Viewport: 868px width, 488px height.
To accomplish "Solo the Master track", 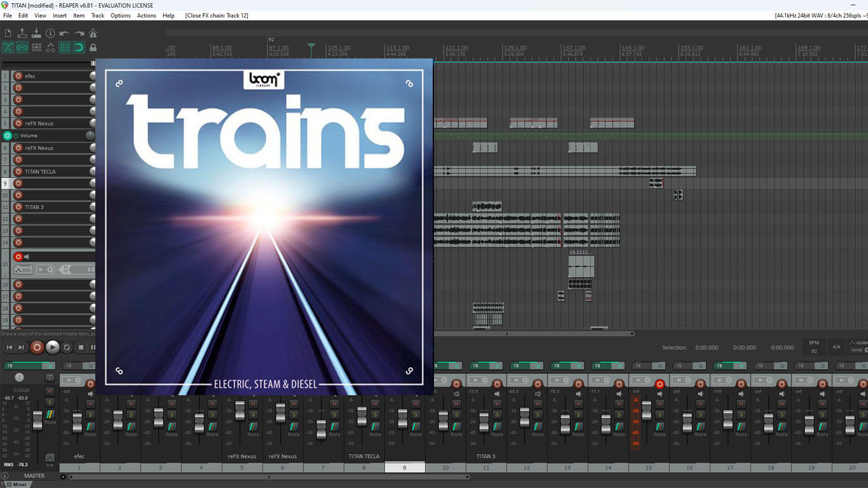I will (50, 403).
